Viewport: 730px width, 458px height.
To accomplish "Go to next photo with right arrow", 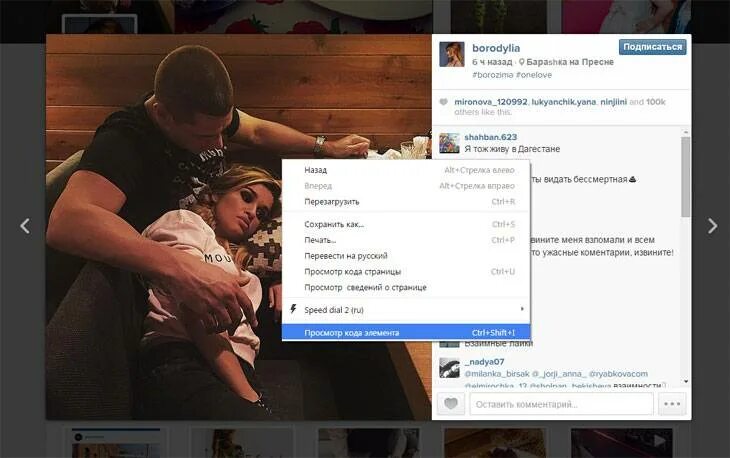I will click(x=712, y=226).
